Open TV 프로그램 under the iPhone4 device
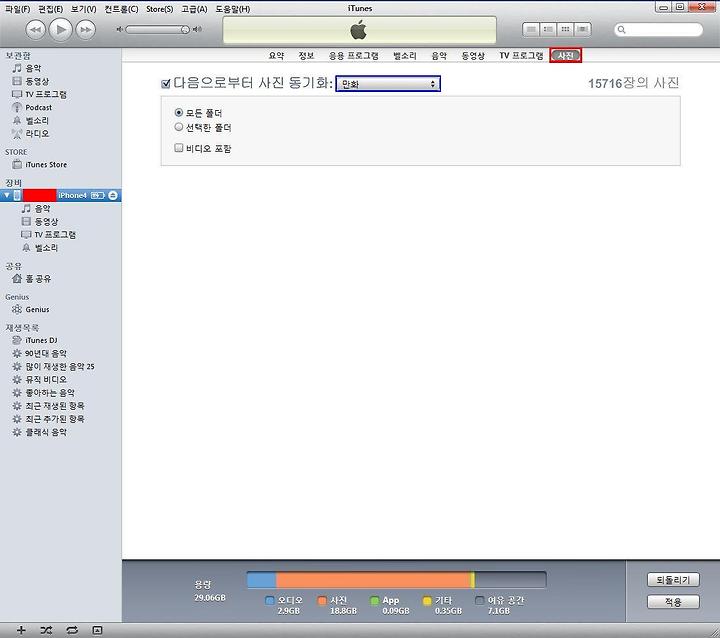The width and height of the screenshot is (720, 638). coord(55,235)
